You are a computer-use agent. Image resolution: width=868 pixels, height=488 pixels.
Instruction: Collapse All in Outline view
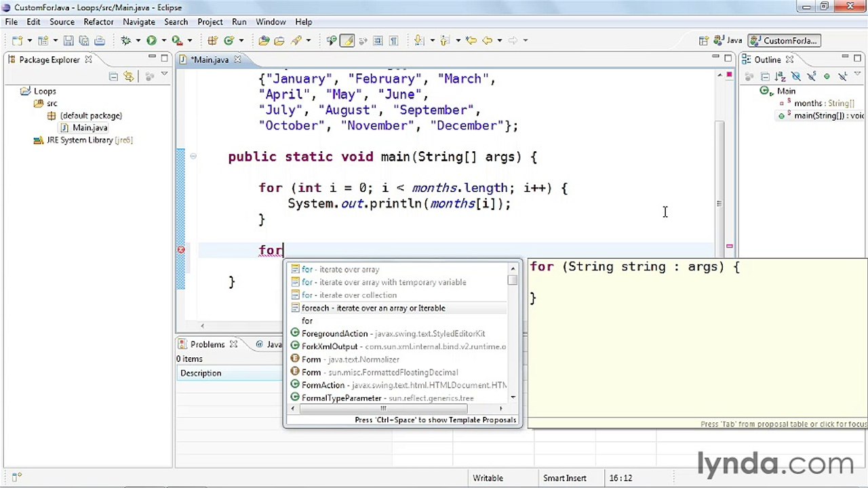765,77
